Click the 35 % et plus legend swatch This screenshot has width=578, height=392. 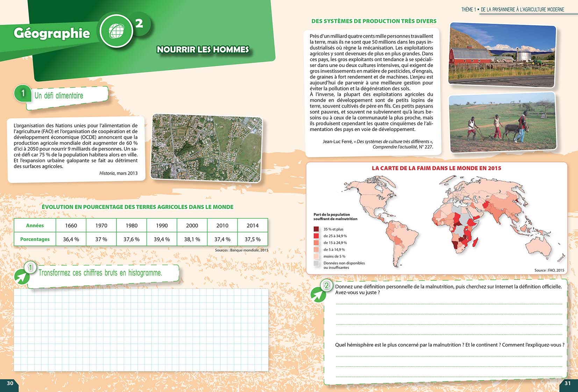click(316, 229)
